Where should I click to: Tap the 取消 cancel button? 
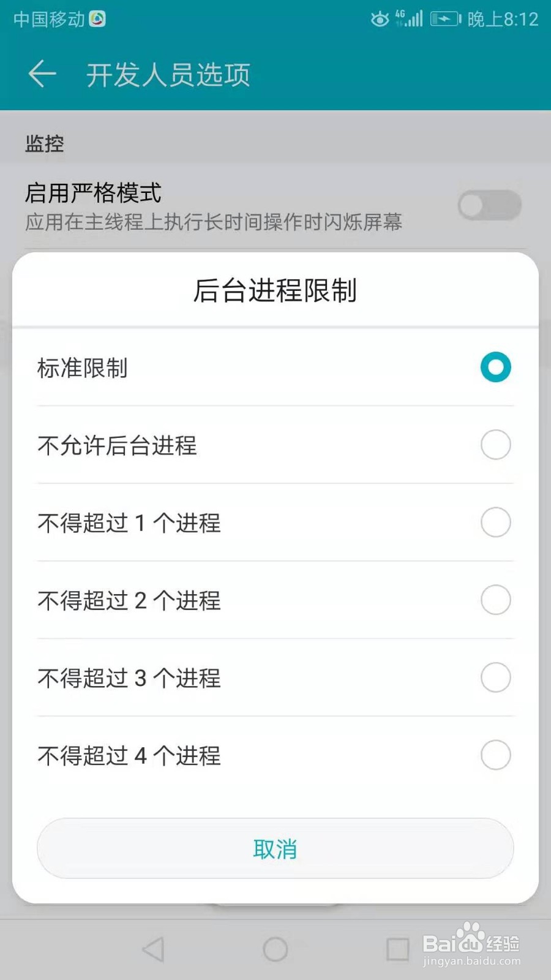pyautogui.click(x=275, y=849)
